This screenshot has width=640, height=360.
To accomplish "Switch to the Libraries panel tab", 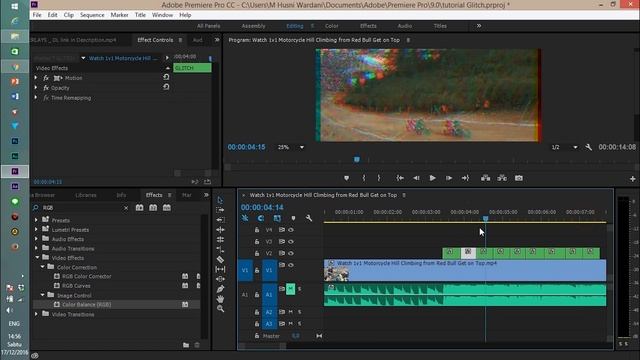I will coord(86,195).
